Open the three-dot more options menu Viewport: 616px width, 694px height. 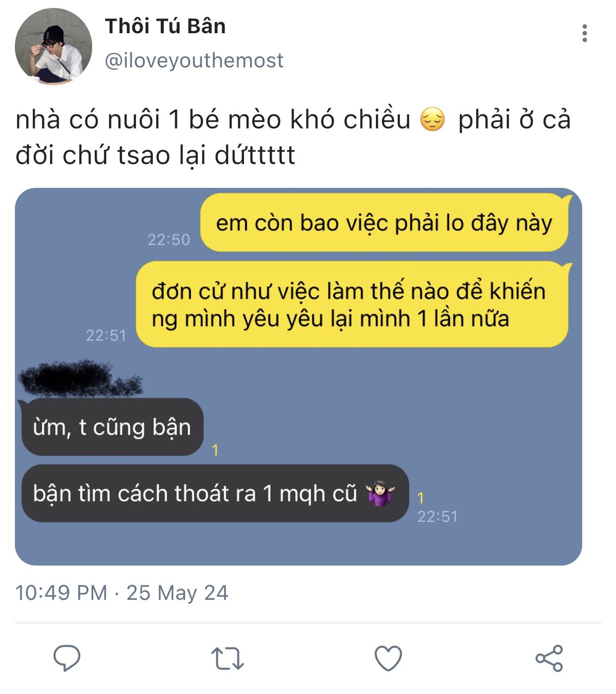click(585, 33)
